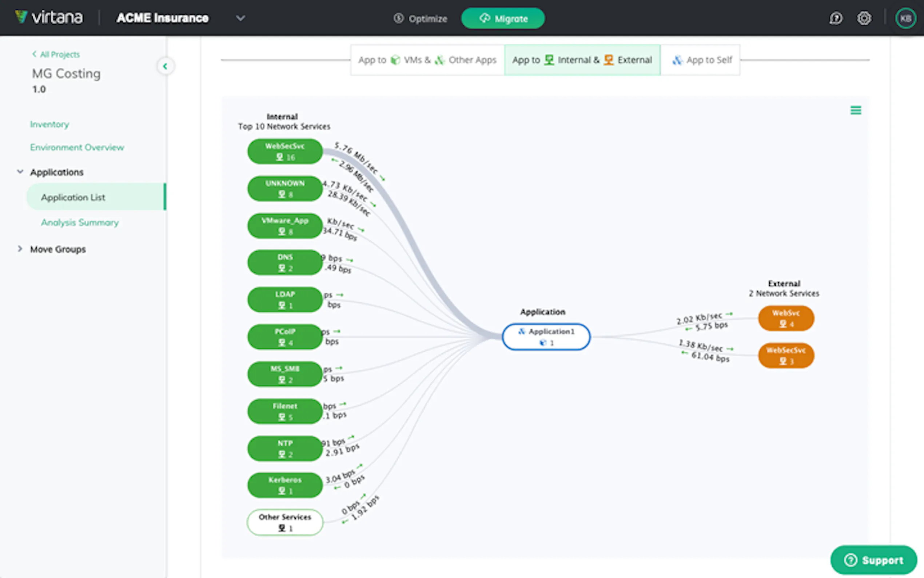This screenshot has height=578, width=924.
Task: Click the Optimize button
Action: click(420, 18)
